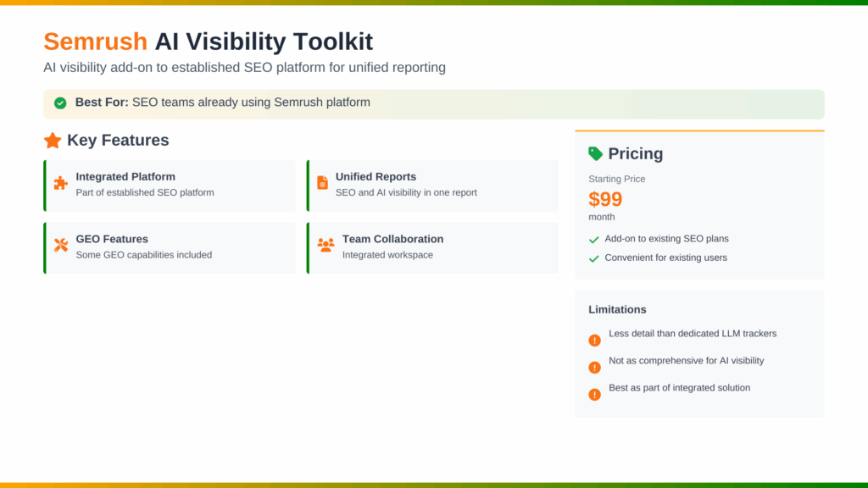Click warning icon beside Not as comprehensive
This screenshot has height=488, width=868.
[x=594, y=367]
